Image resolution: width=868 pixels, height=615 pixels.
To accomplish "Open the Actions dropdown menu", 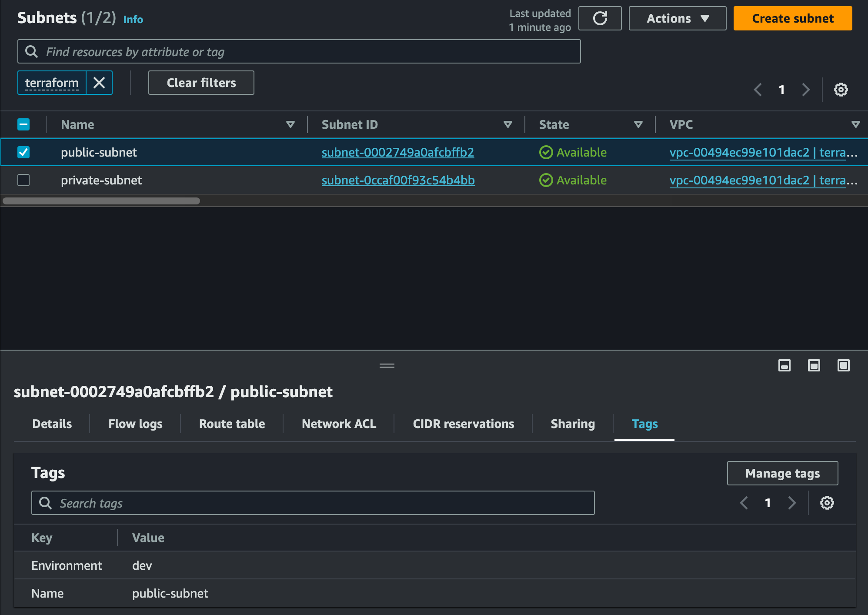I will (x=677, y=18).
